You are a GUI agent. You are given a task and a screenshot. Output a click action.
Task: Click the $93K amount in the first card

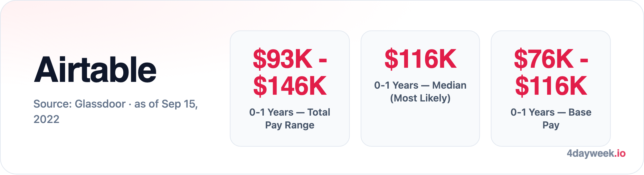(282, 59)
